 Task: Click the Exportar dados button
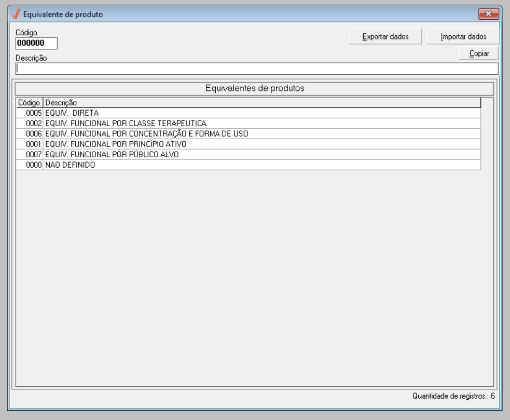[x=385, y=36]
